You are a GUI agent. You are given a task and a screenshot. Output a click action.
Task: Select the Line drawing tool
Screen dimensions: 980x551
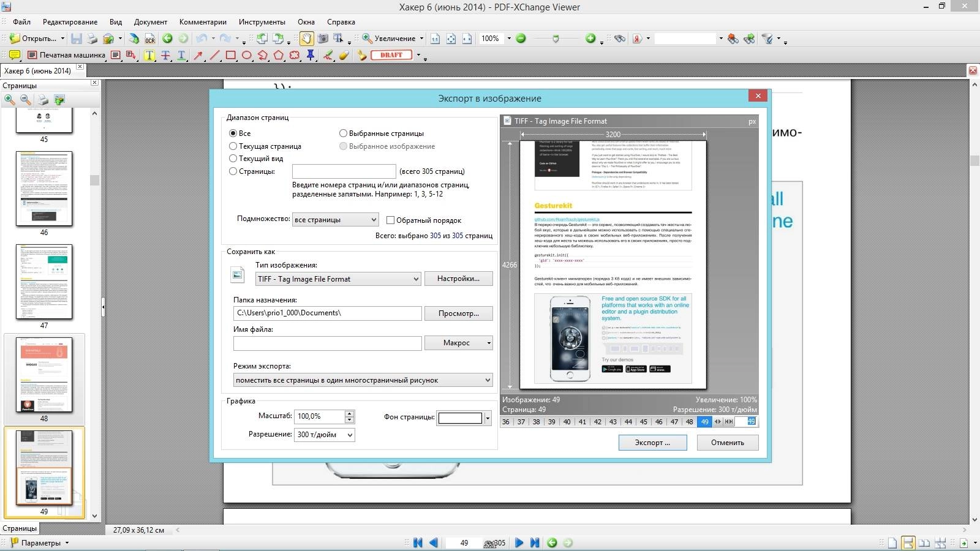click(x=214, y=55)
